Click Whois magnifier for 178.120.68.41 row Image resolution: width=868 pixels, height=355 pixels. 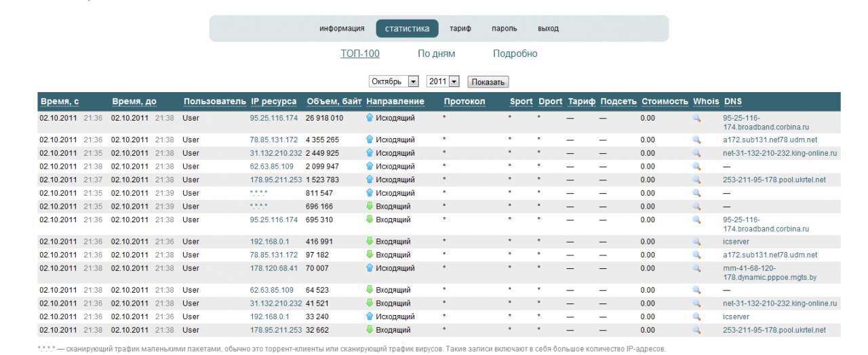[696, 268]
